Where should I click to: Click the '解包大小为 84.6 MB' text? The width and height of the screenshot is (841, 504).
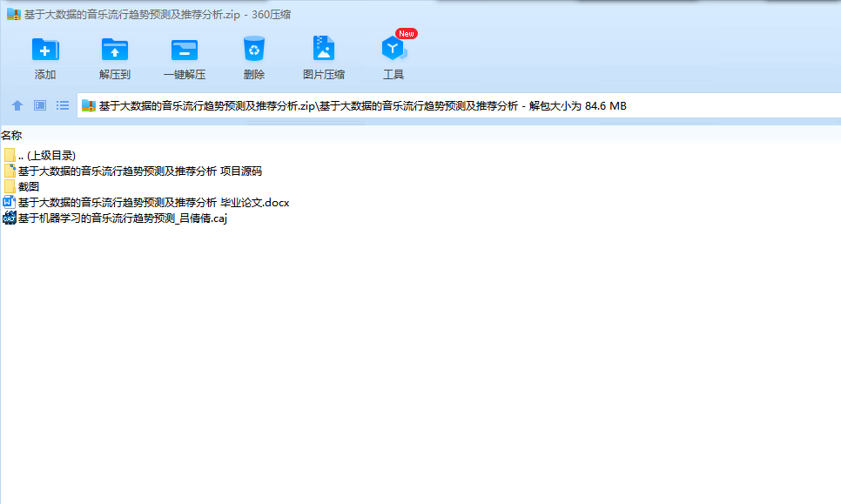(x=578, y=105)
